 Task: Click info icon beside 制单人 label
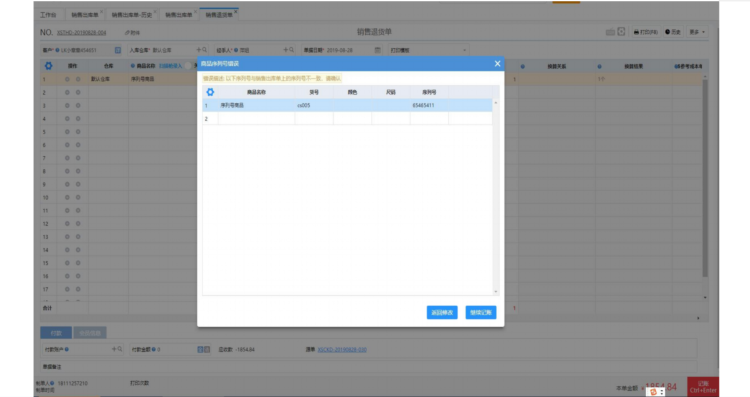(x=52, y=383)
